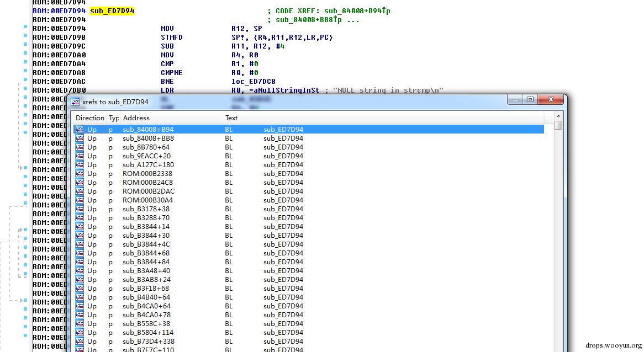This screenshot has width=644, height=352.
Task: Click loc_ED7DC8 branch target in disassembly
Action: pyautogui.click(x=254, y=81)
